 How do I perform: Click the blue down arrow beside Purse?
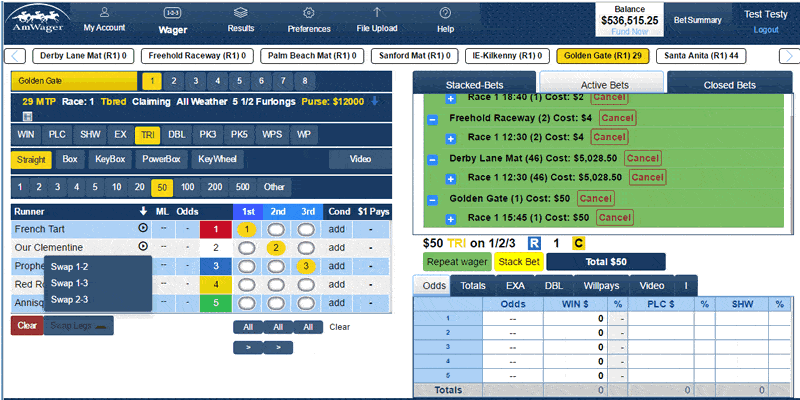(x=374, y=102)
